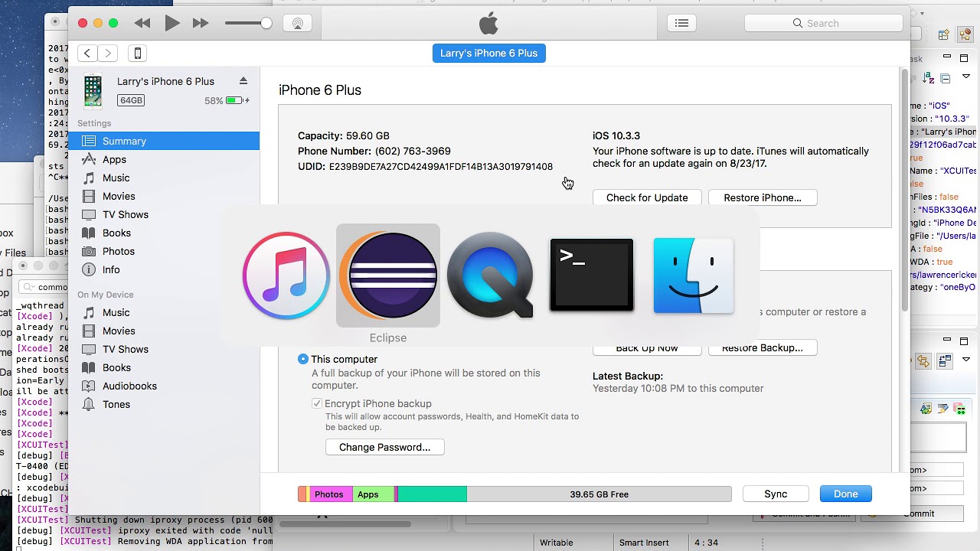Click Restore Backup button
The height and width of the screenshot is (551, 980).
click(x=763, y=348)
